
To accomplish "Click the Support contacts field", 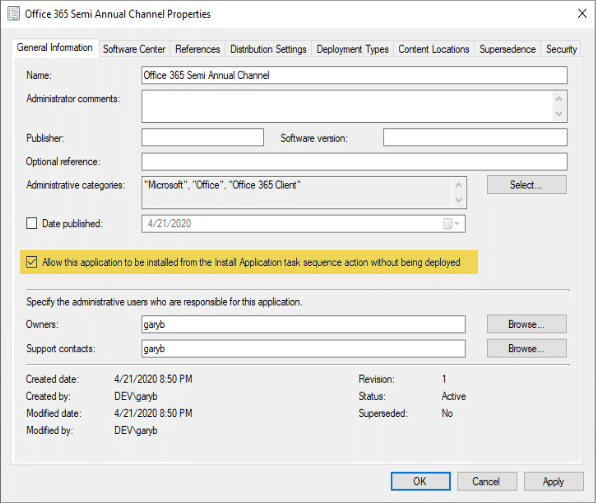I will (303, 349).
